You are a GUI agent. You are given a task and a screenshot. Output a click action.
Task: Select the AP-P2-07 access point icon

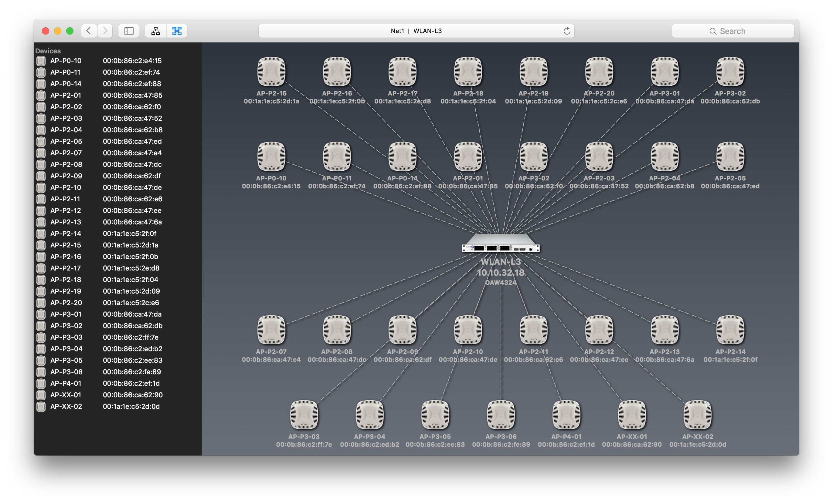pyautogui.click(x=271, y=330)
